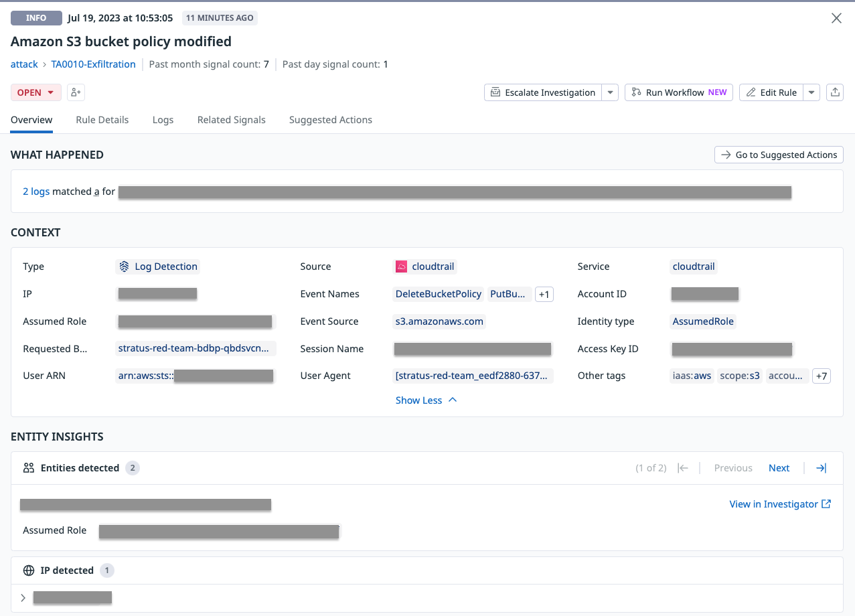Expand the +7 other tags

pyautogui.click(x=821, y=376)
